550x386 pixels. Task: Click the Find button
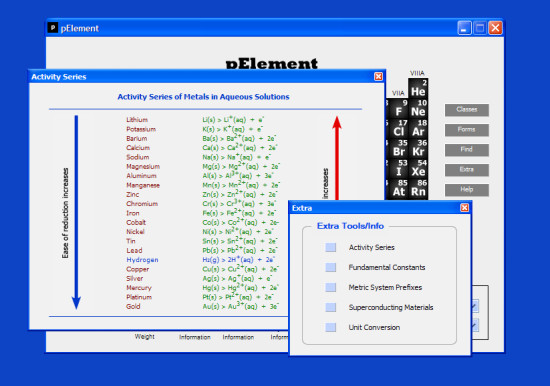(467, 150)
